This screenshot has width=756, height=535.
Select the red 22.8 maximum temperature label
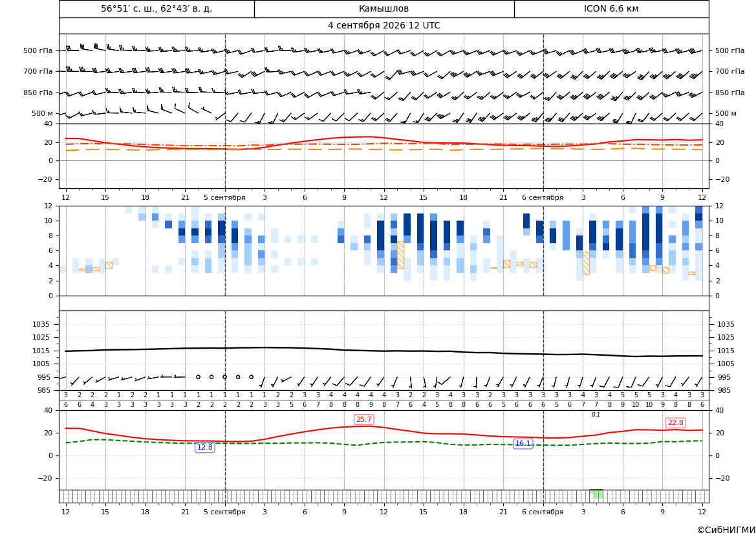[675, 422]
